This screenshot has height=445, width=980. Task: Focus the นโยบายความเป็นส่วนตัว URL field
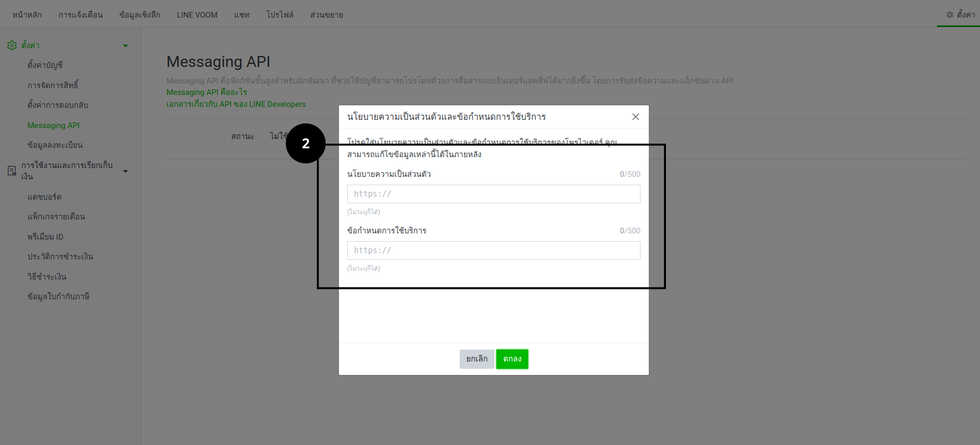point(493,194)
